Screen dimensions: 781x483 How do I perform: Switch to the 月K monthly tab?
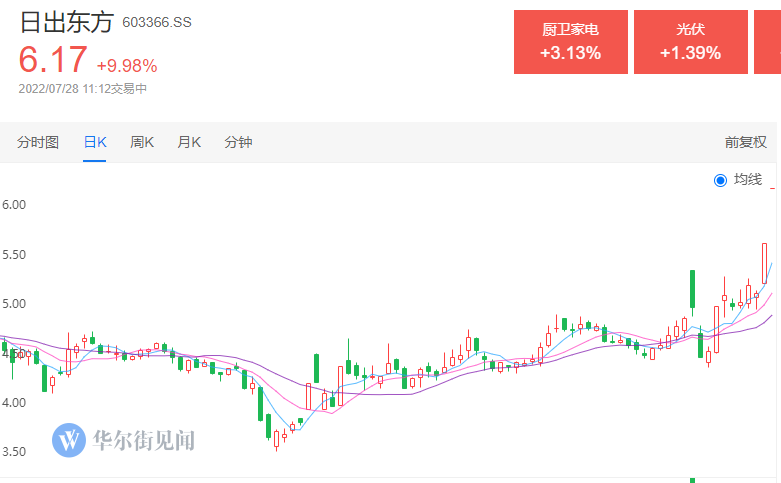coord(189,142)
